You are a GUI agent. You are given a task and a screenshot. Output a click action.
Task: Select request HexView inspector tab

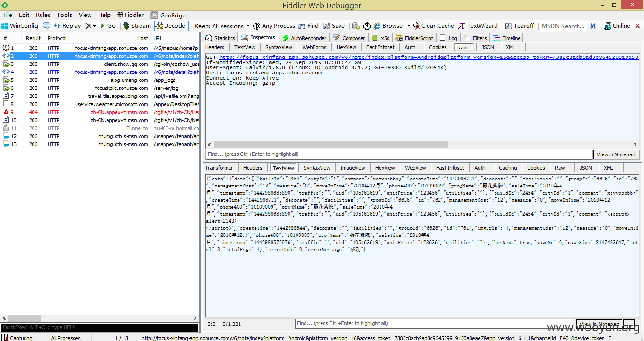[x=347, y=47]
